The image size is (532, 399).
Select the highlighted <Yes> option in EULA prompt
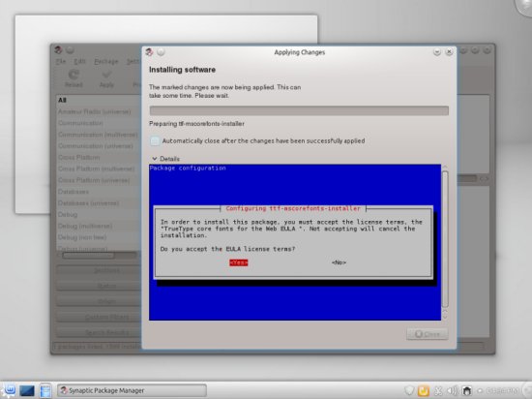(239, 262)
